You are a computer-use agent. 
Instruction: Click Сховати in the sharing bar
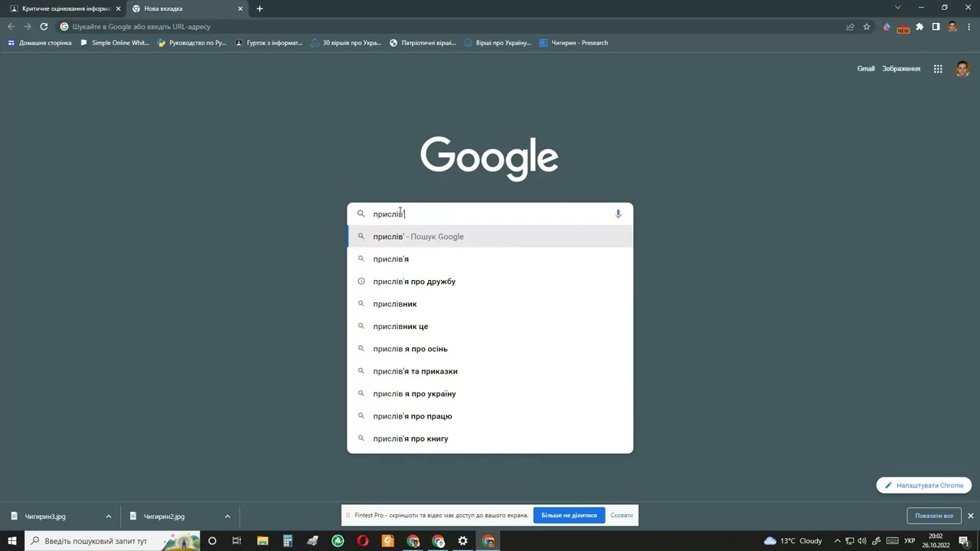click(x=622, y=516)
